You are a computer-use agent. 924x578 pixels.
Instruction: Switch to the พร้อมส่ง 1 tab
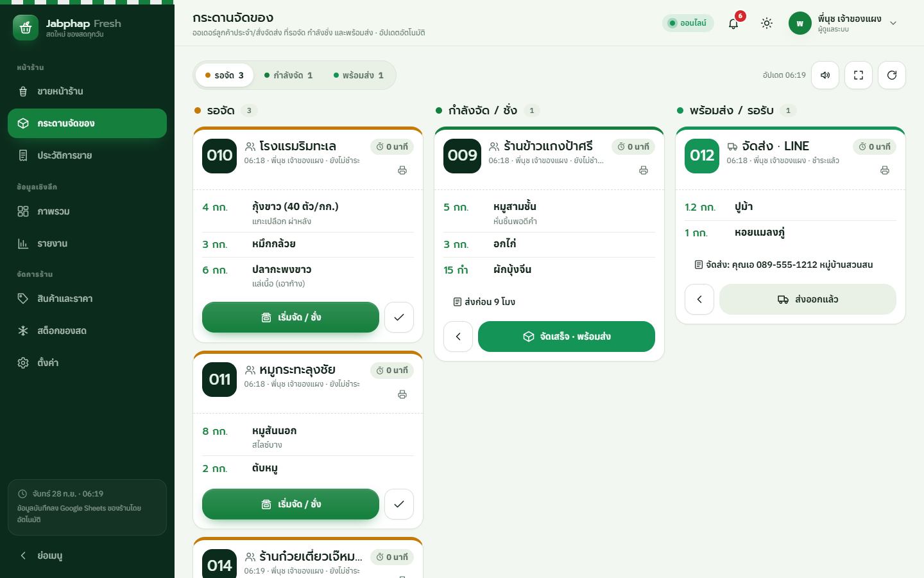(x=359, y=75)
